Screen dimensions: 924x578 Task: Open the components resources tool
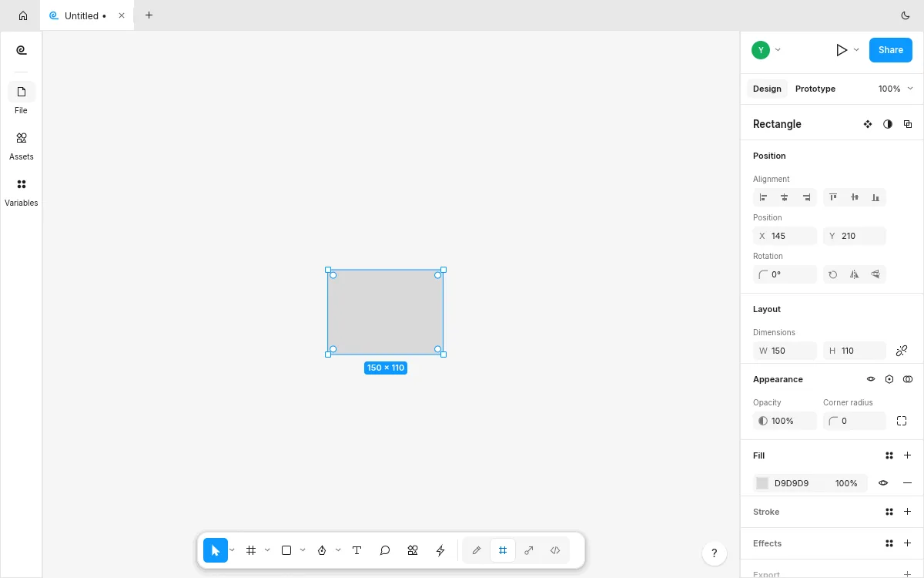pyautogui.click(x=413, y=550)
